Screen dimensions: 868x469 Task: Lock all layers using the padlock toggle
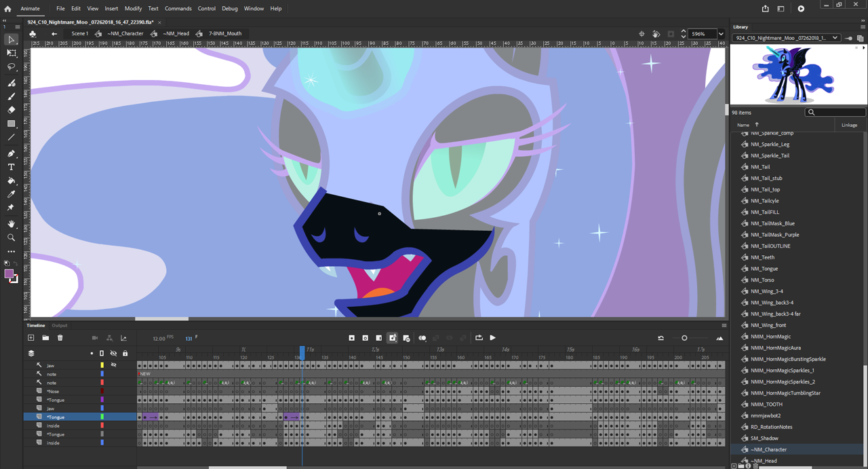(x=125, y=353)
